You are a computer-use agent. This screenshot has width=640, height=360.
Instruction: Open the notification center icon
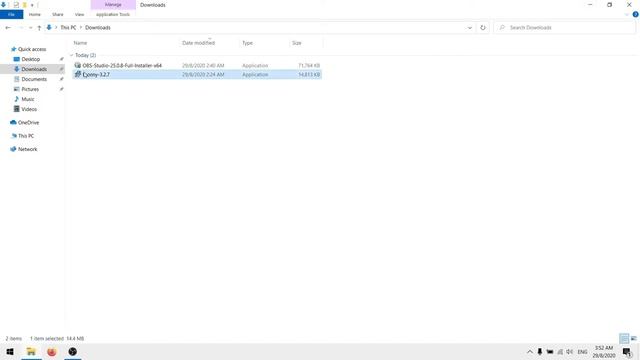627,352
